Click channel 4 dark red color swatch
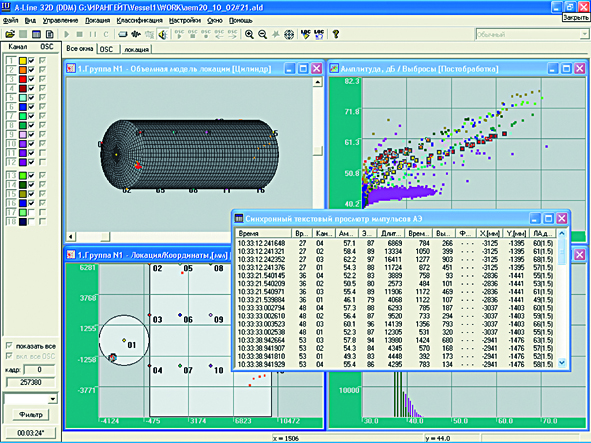The height and width of the screenshot is (443, 591). tap(23, 88)
